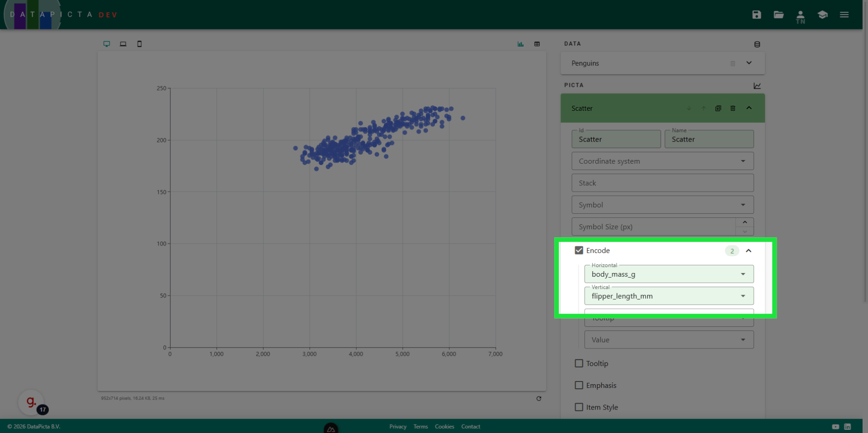Viewport: 868px width, 433px height.
Task: Enable the Emphasis checkbox
Action: pyautogui.click(x=579, y=385)
